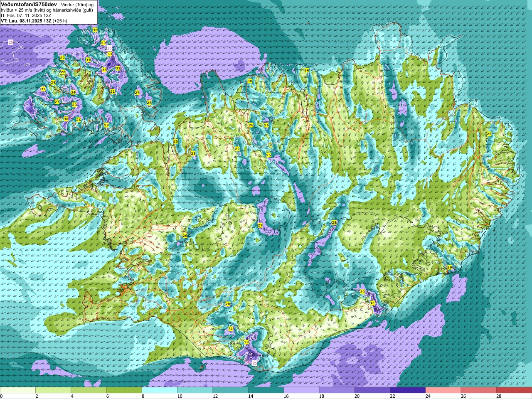Screen dimensions: 532x399
Task: Click the 0–2 m/s palest legend swatch
Action: point(17,390)
